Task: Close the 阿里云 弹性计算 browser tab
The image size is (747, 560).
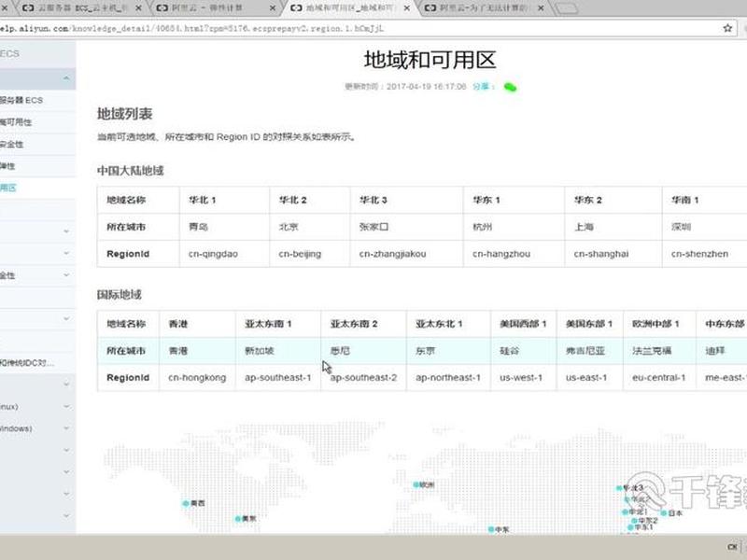Action: [x=273, y=8]
